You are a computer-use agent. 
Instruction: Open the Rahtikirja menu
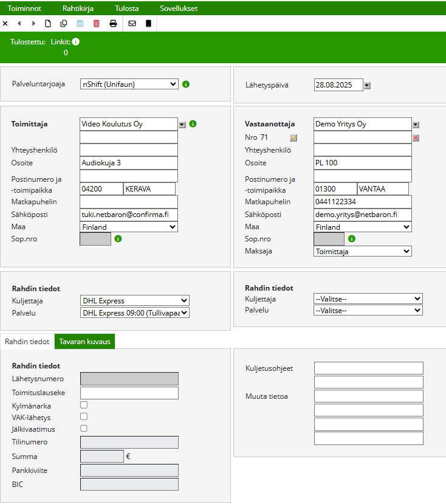[x=78, y=9]
